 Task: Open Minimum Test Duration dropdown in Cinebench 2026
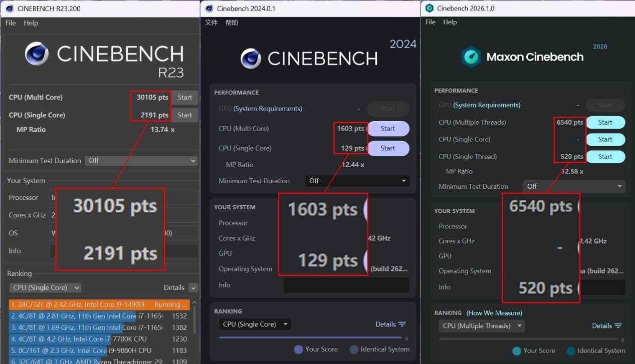[x=574, y=186]
